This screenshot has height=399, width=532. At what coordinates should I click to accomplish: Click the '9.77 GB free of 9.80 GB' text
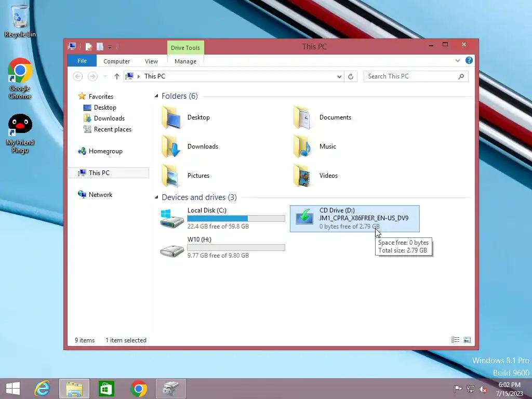(218, 256)
